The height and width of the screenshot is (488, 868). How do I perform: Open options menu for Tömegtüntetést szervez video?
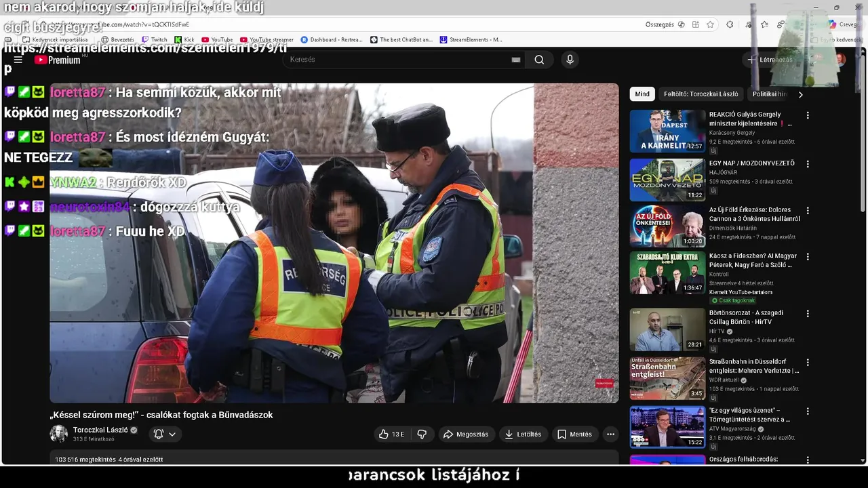808,411
